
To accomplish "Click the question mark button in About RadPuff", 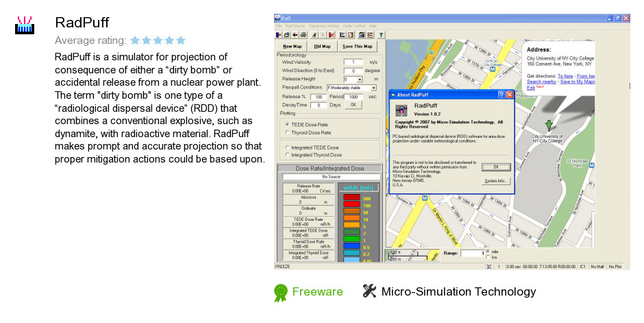I will (x=501, y=95).
